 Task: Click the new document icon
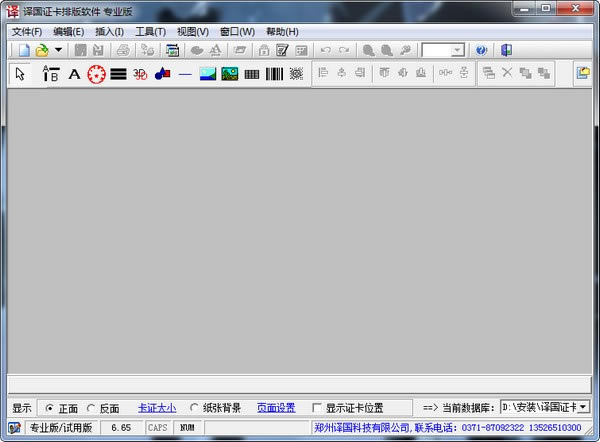pos(22,49)
